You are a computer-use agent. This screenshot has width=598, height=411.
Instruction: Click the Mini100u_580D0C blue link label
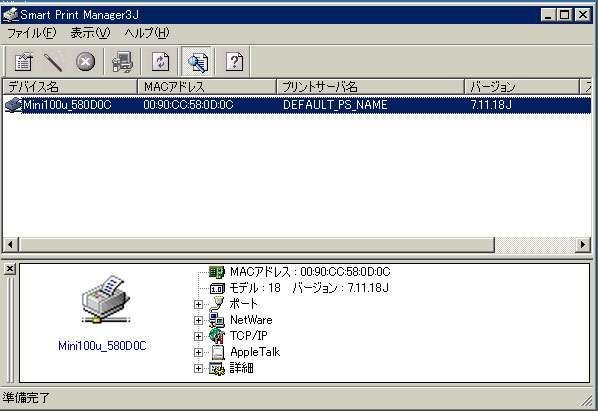click(102, 346)
